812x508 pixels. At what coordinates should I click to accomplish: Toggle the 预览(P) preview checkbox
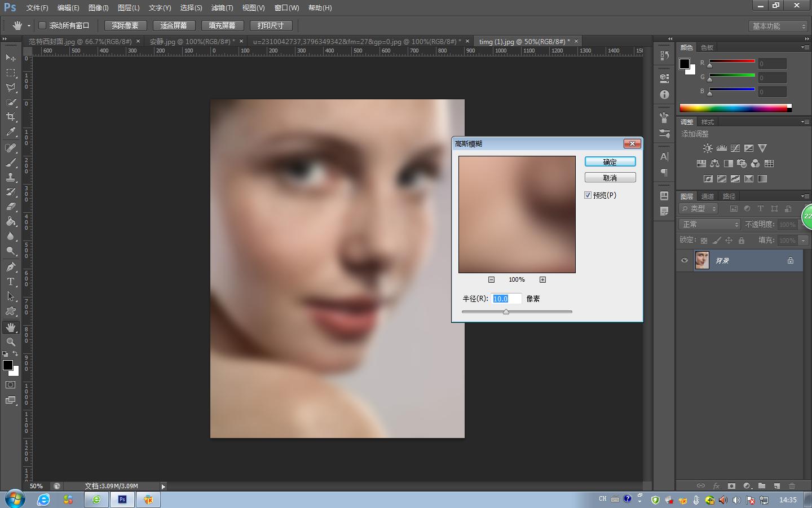pos(588,195)
